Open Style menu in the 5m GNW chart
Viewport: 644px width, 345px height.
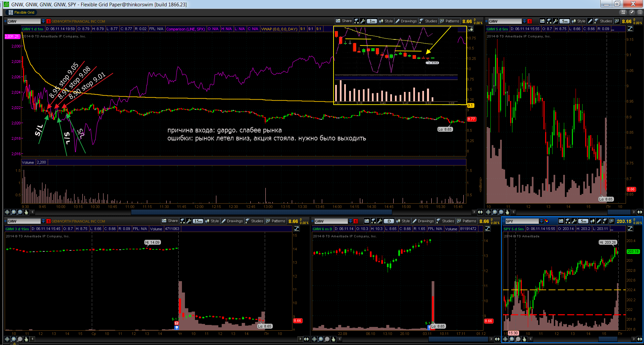pyautogui.click(x=579, y=21)
